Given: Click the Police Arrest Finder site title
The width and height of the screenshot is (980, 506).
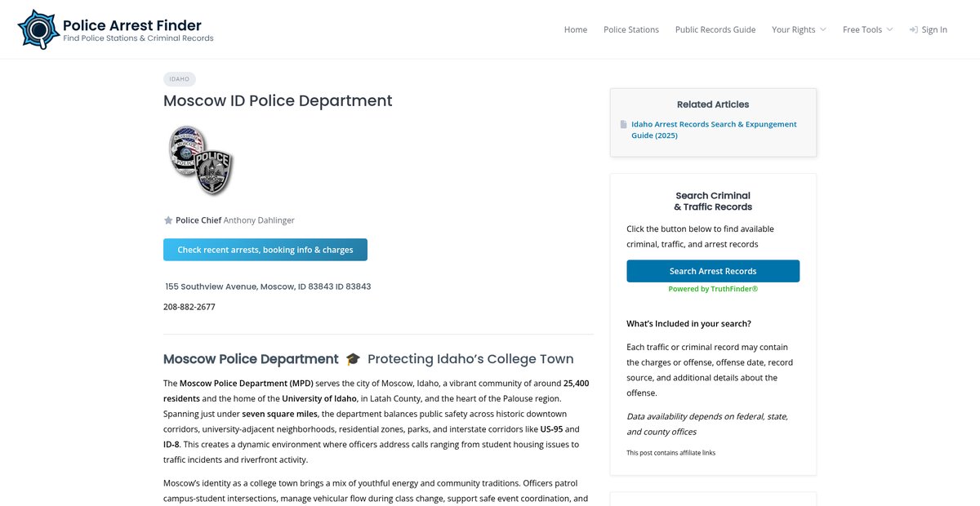Looking at the screenshot, I should tap(132, 25).
